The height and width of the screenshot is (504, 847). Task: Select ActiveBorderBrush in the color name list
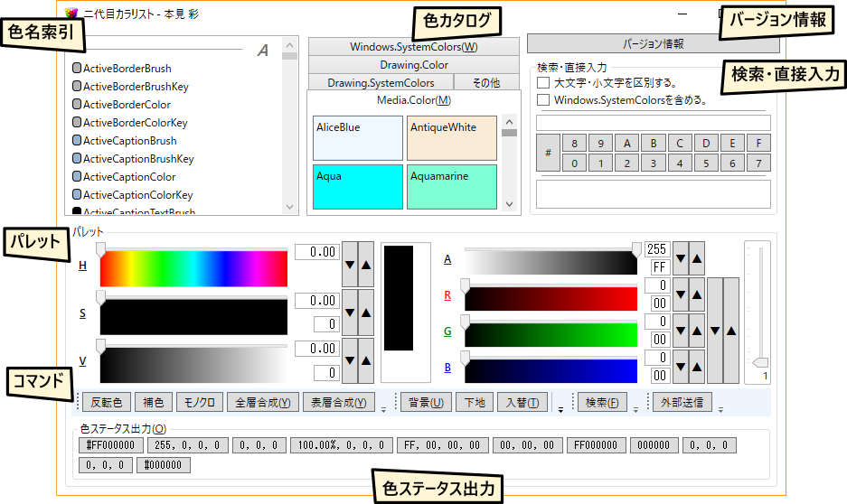(x=122, y=69)
